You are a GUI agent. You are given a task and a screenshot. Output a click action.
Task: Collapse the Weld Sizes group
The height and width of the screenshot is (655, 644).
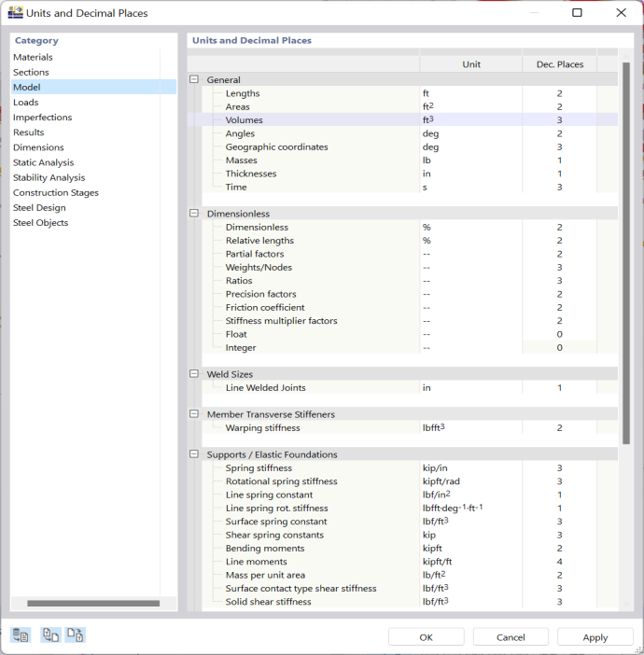[x=194, y=374]
